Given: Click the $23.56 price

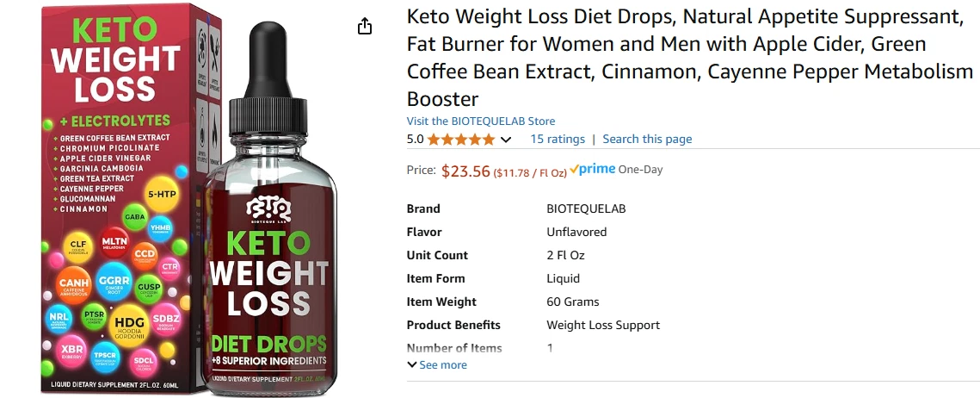Looking at the screenshot, I should 465,171.
